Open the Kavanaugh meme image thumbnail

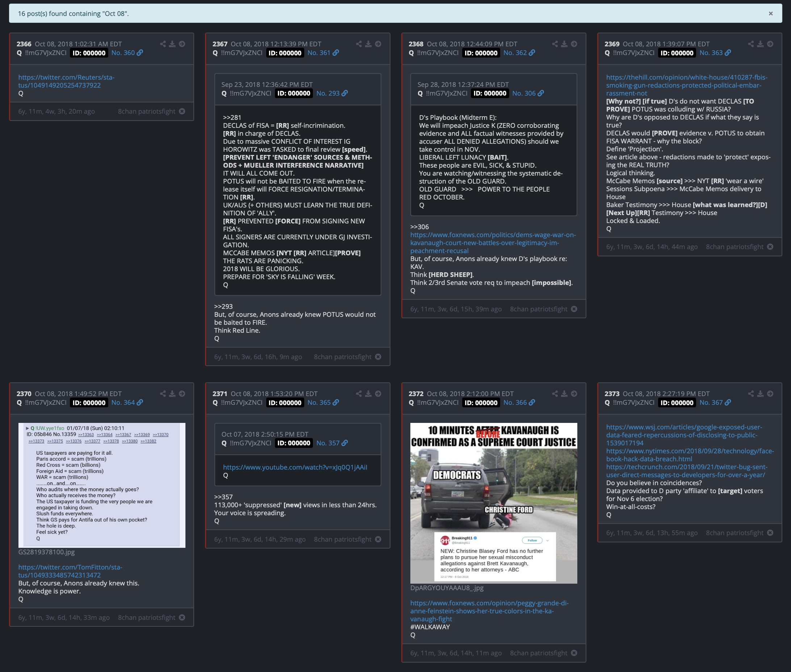493,503
